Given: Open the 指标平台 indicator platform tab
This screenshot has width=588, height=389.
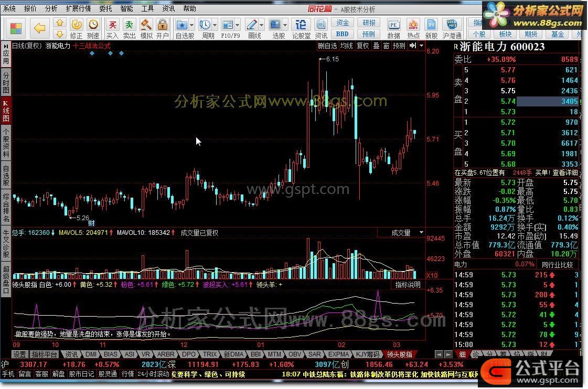Looking at the screenshot, I should (x=44, y=354).
